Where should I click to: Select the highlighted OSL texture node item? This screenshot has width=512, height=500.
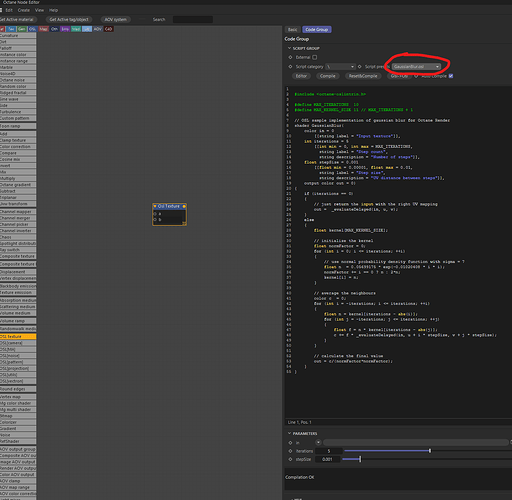(18, 337)
